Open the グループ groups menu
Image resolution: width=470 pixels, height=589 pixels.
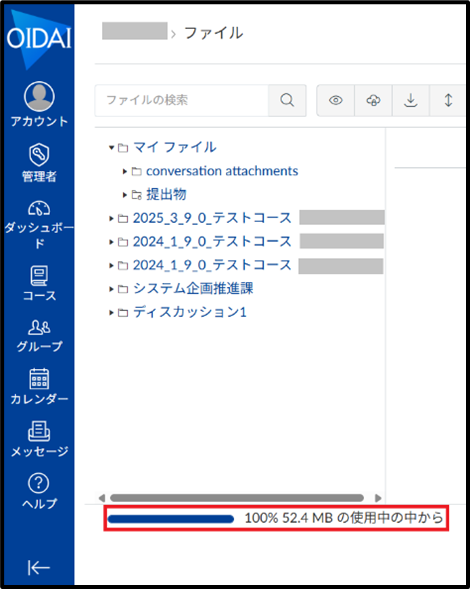[39, 335]
